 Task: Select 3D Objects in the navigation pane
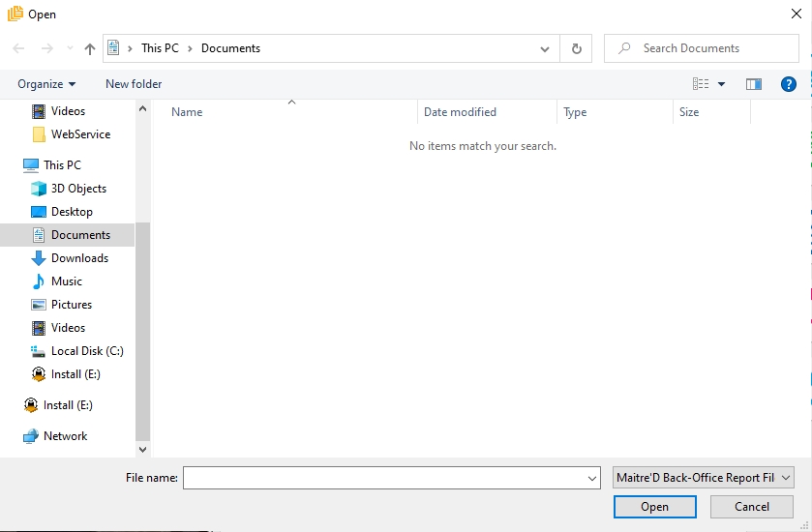pos(78,189)
